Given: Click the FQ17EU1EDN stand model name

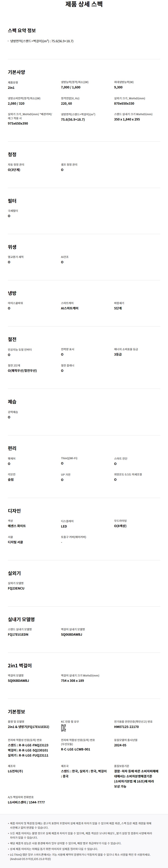Looking at the screenshot, I should (18, 634).
